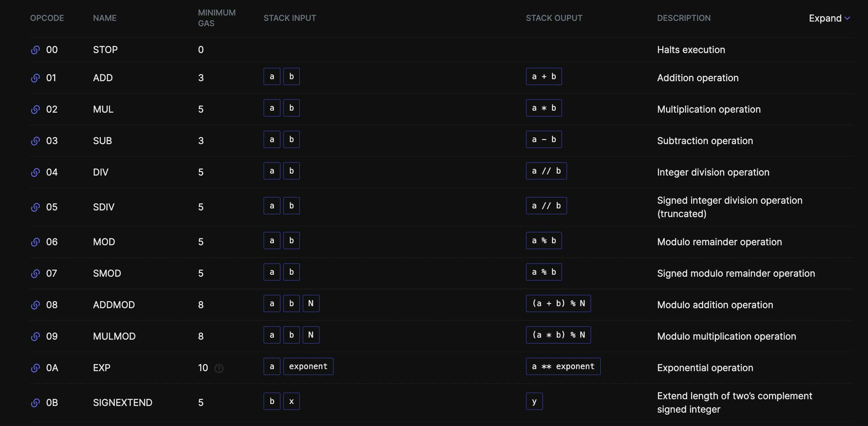Select the a // b output of DIV
Viewport: 868px width, 426px height.
546,171
